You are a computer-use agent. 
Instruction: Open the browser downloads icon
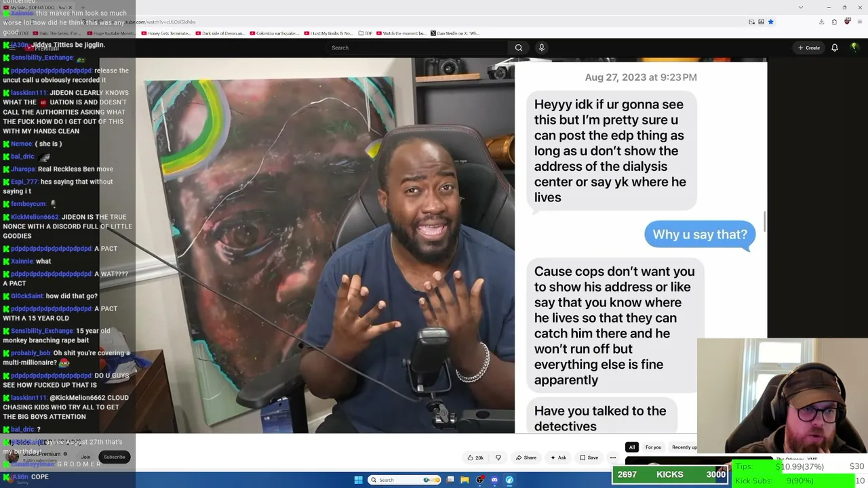pos(821,22)
